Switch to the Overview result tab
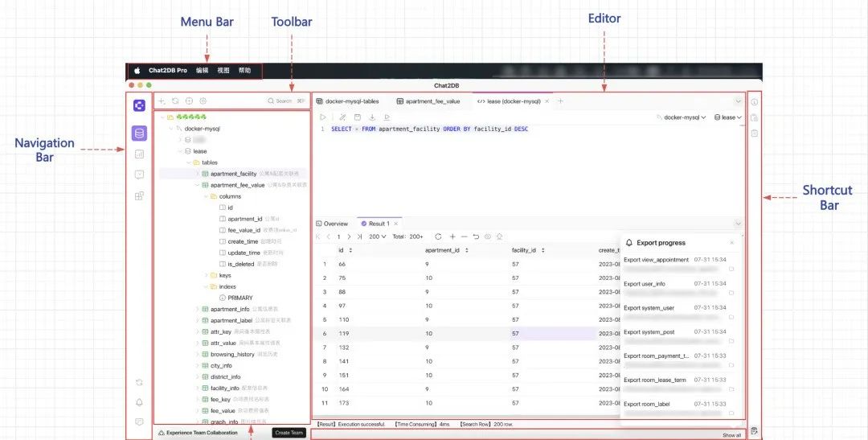Screen dimensions: 868x440 (332, 224)
